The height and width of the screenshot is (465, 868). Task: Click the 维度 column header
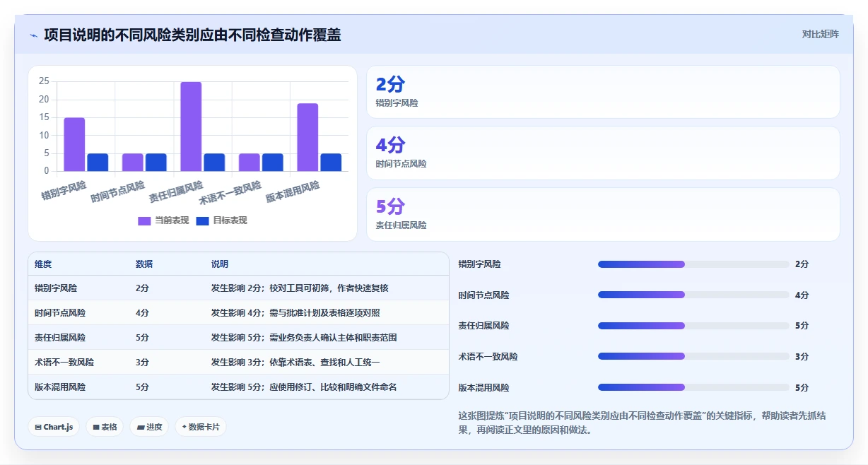(43, 264)
